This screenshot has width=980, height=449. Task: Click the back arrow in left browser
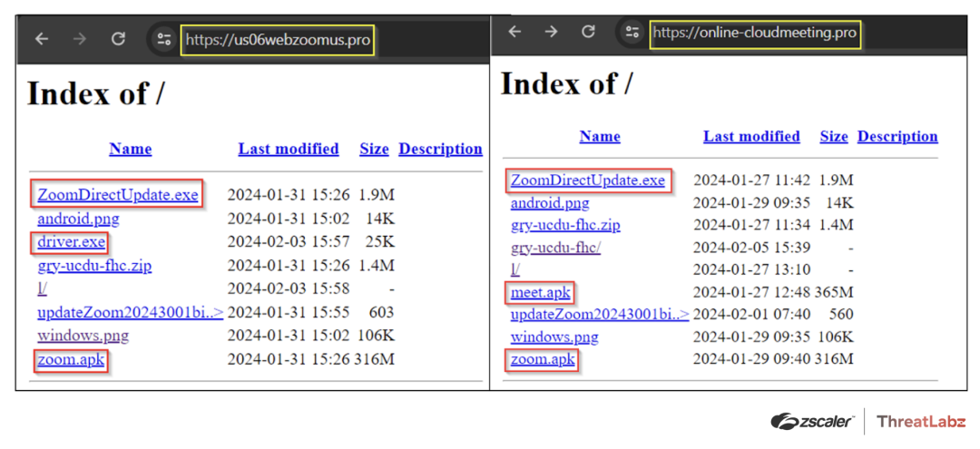tap(42, 39)
